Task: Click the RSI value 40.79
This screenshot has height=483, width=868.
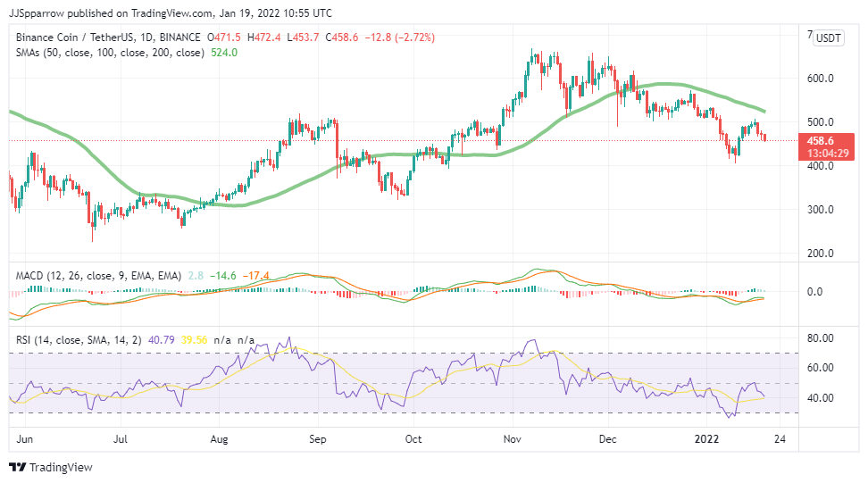Action: pyautogui.click(x=162, y=339)
